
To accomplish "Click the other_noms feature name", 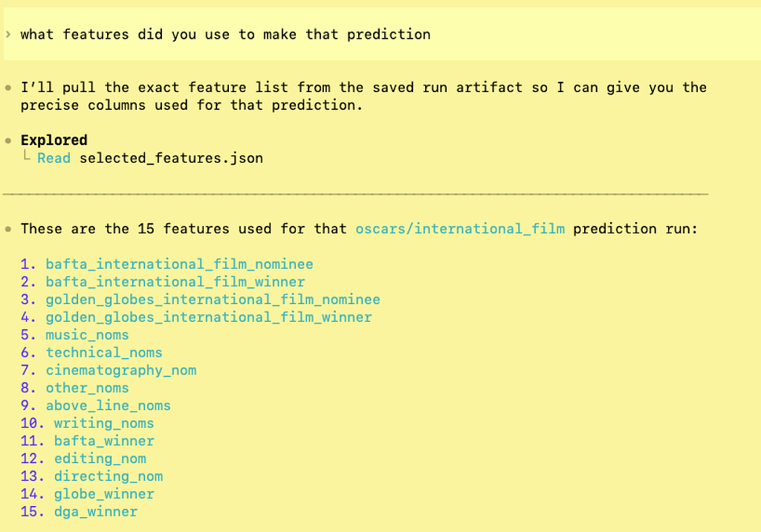I will [x=88, y=388].
